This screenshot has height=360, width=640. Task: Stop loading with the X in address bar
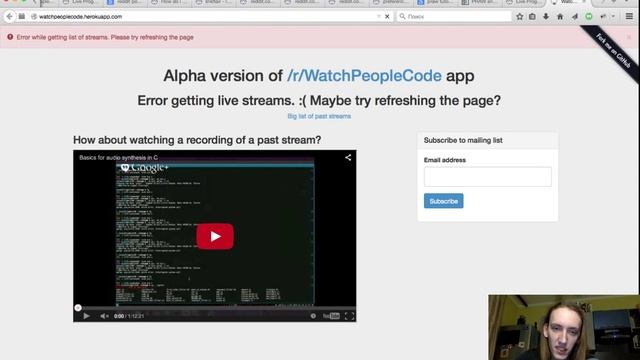(x=387, y=16)
